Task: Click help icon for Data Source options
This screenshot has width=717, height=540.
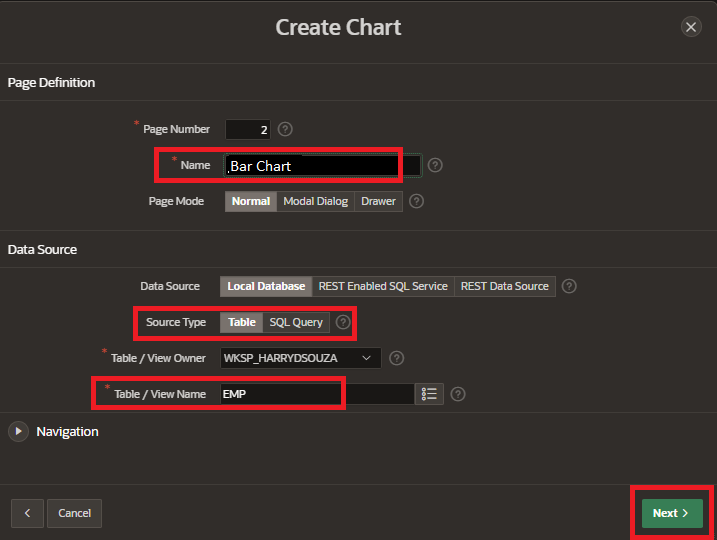Action: click(569, 286)
